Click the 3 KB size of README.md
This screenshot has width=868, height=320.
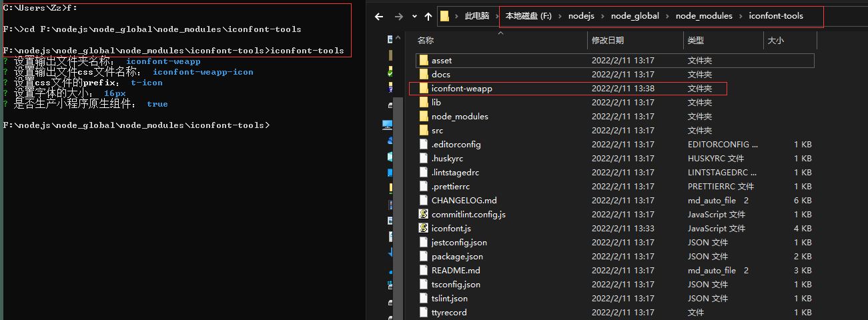click(x=803, y=271)
